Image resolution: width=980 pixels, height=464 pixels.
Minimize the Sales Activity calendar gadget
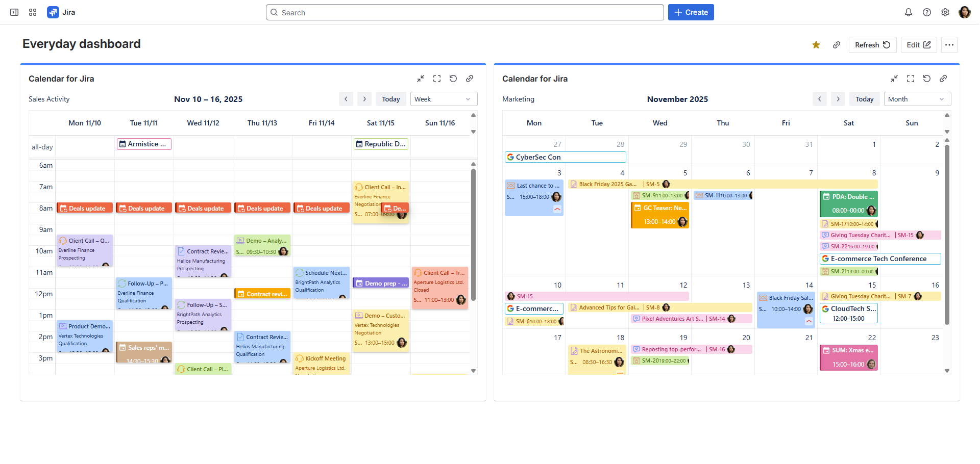(421, 79)
